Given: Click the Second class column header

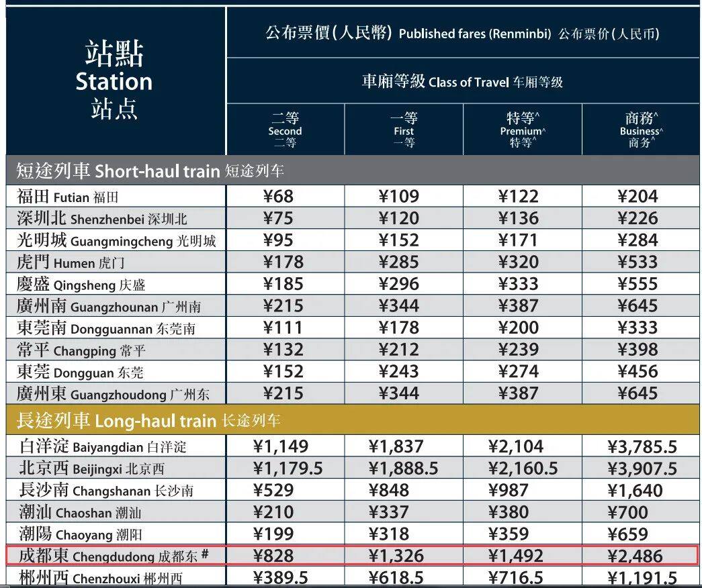Looking at the screenshot, I should 285,130.
